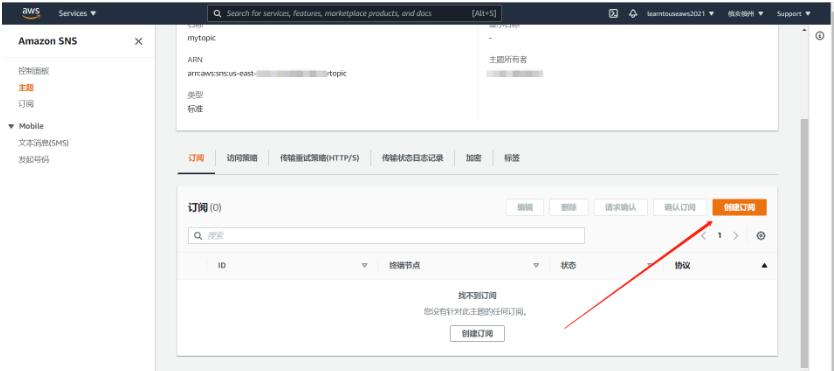
Task: Open the notifications bell icon
Action: (633, 14)
